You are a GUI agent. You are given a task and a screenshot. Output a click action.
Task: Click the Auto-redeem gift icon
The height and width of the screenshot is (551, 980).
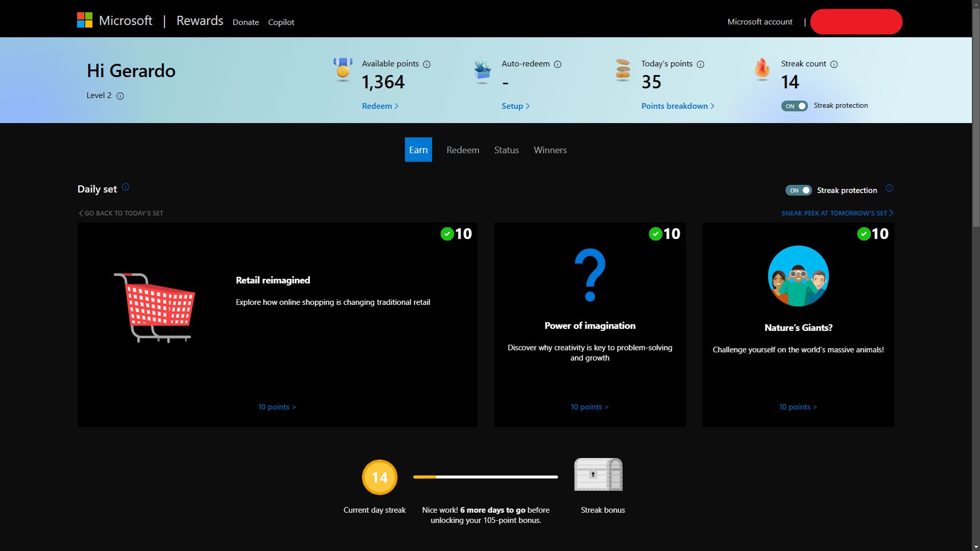(483, 71)
